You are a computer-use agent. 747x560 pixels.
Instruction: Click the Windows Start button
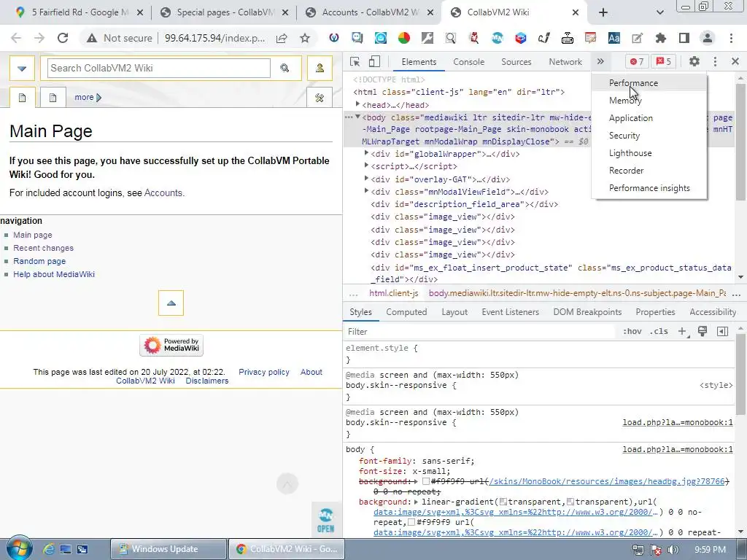[x=19, y=548]
